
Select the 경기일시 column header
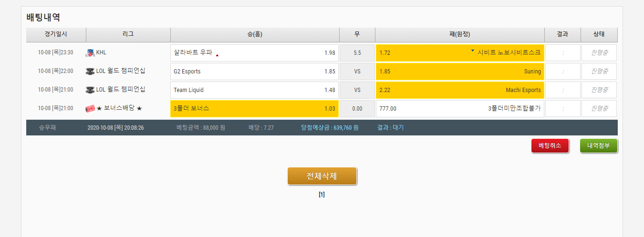tap(56, 34)
